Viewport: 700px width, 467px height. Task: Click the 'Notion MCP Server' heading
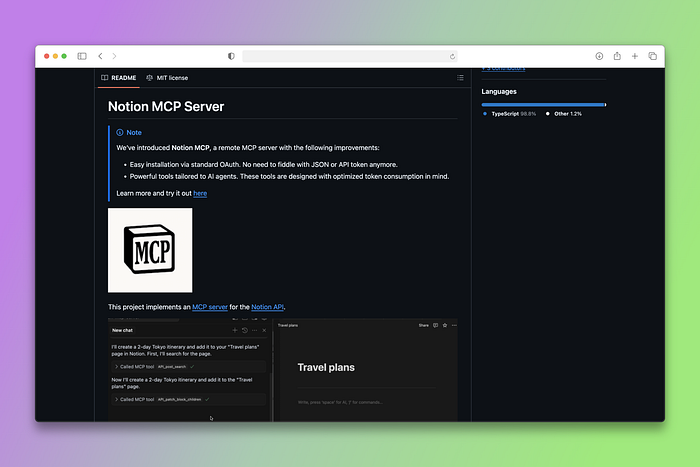click(166, 106)
